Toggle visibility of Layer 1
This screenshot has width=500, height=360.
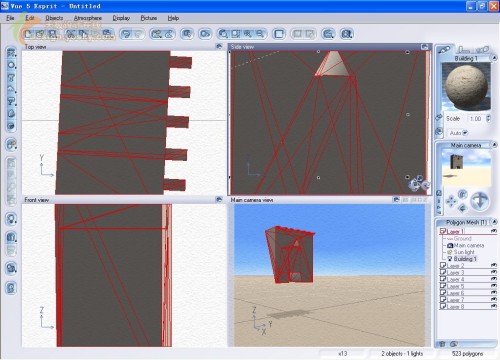tap(494, 231)
